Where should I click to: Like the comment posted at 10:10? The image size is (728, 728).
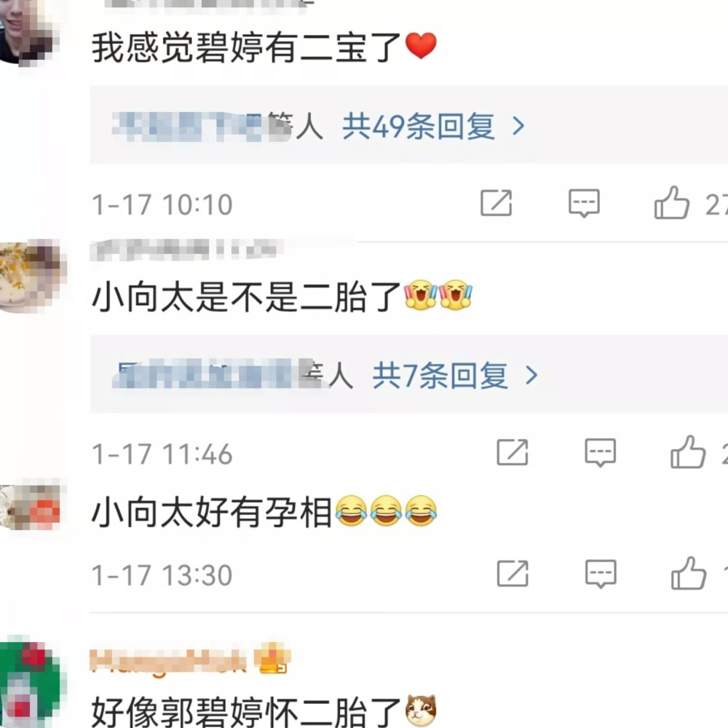pos(672,202)
